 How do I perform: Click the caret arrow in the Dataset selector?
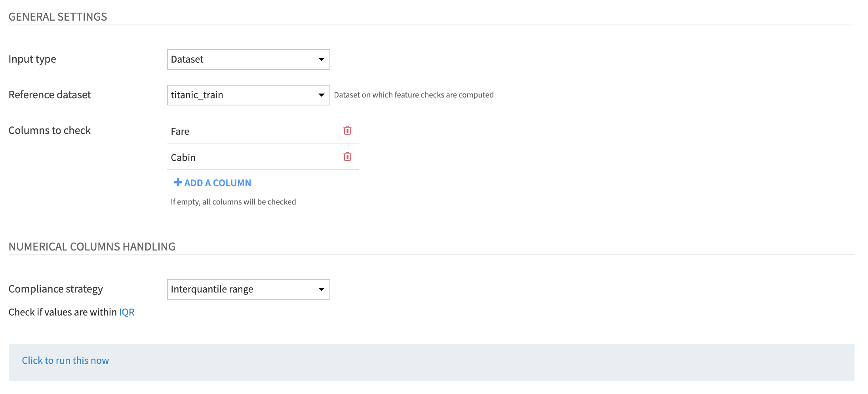coord(322,59)
